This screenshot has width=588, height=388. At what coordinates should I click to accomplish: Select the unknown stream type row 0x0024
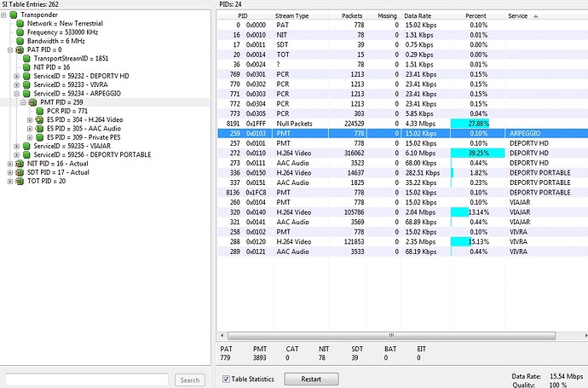403,65
